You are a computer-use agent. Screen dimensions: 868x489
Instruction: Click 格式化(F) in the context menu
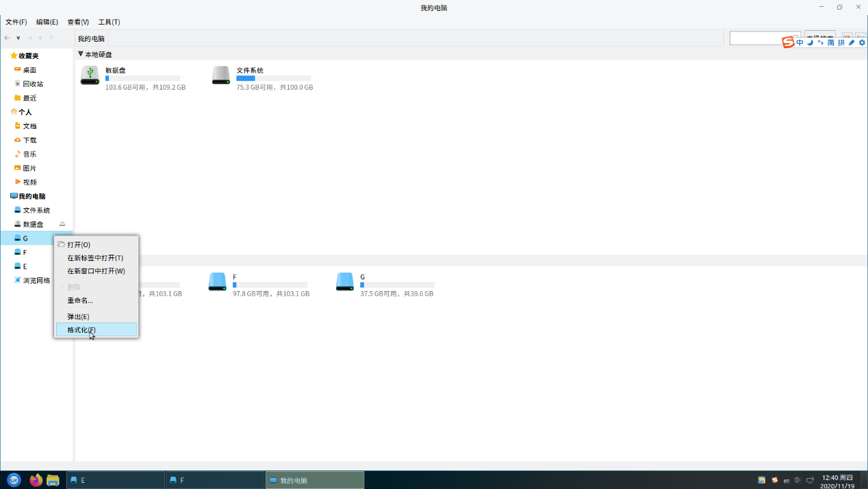click(x=81, y=330)
